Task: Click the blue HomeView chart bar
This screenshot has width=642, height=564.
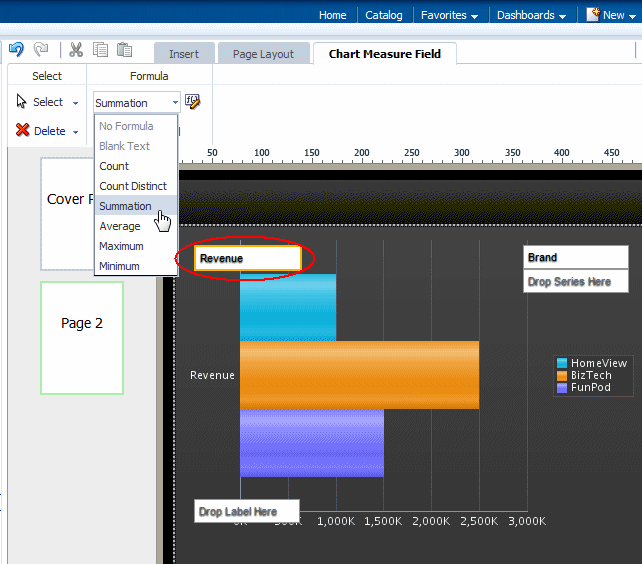Action: (x=288, y=307)
